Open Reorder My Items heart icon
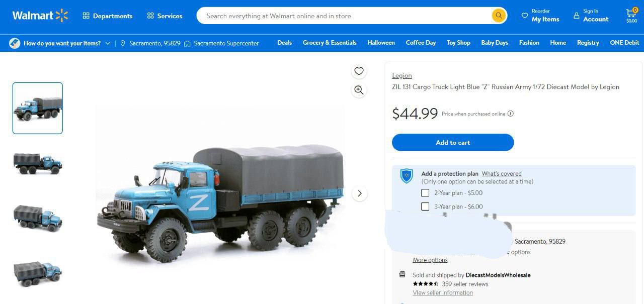Viewport: 644px width, 304px height. [x=525, y=16]
